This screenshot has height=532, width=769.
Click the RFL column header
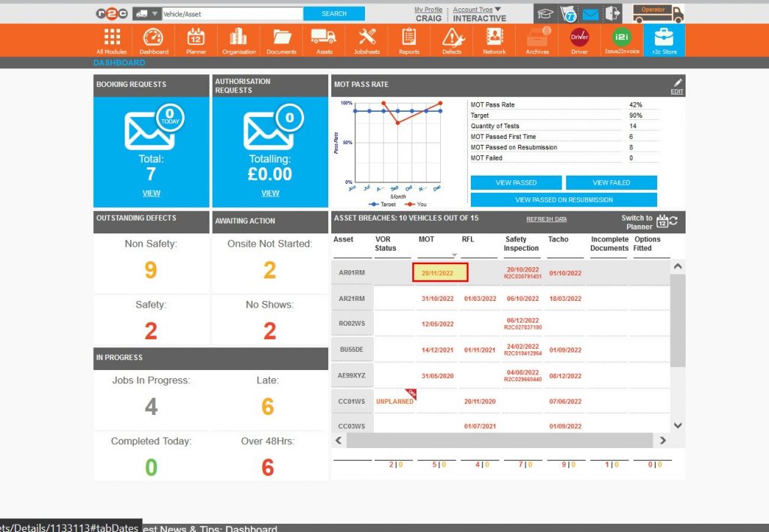(468, 239)
